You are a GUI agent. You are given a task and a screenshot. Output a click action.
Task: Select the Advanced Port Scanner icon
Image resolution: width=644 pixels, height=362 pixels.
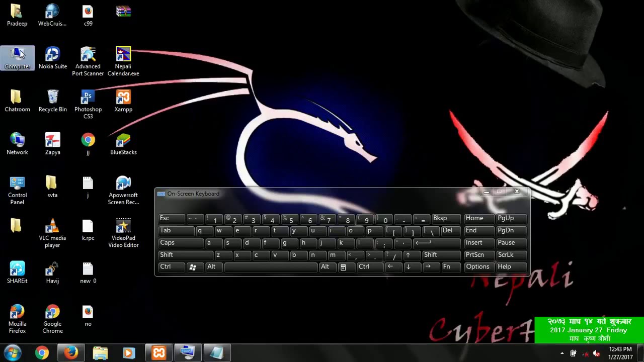[x=88, y=62]
